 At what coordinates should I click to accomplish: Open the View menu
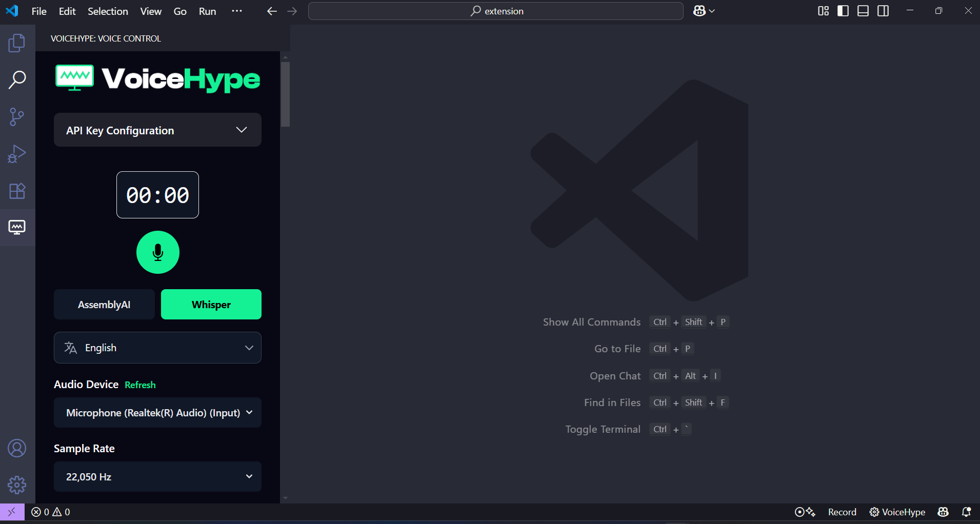[151, 11]
